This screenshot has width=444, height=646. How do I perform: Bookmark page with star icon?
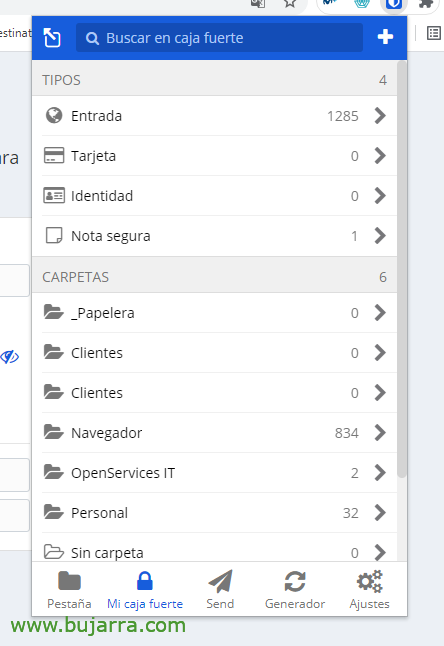(x=290, y=4)
